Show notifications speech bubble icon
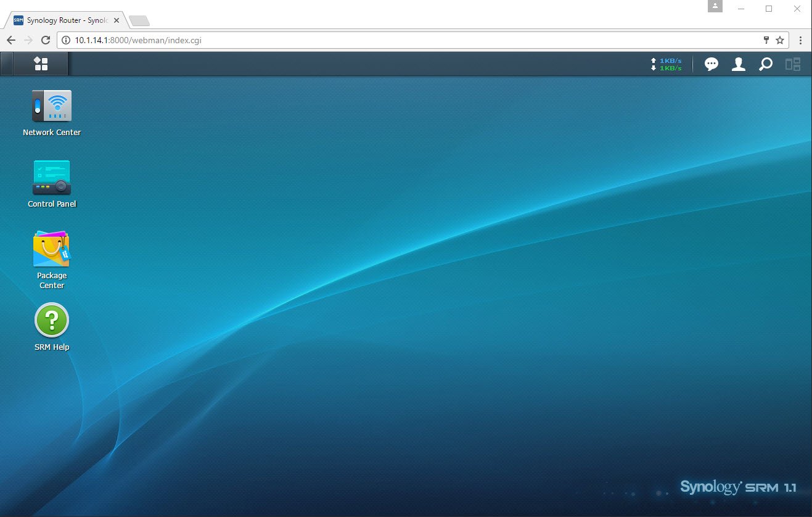This screenshot has height=517, width=812. tap(712, 64)
